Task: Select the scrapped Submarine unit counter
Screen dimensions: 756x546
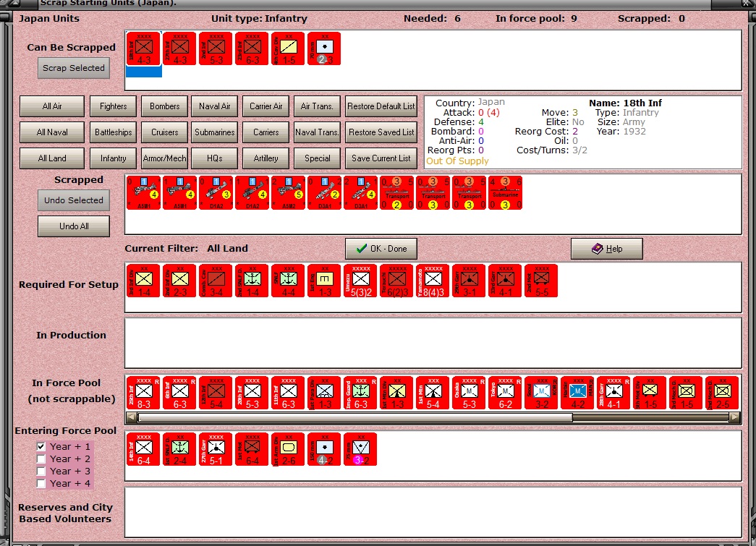Action: click(x=505, y=193)
